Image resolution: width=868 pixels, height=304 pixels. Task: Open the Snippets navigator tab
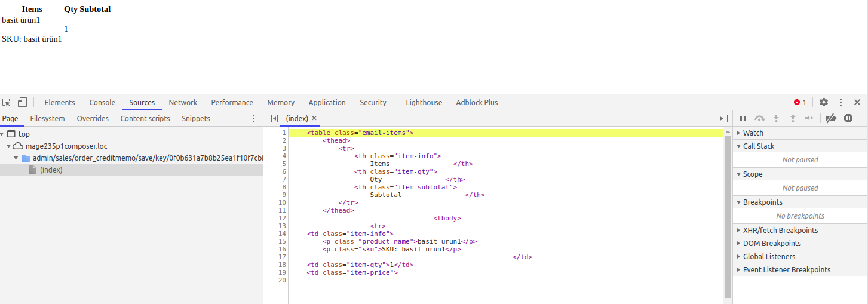pos(196,118)
